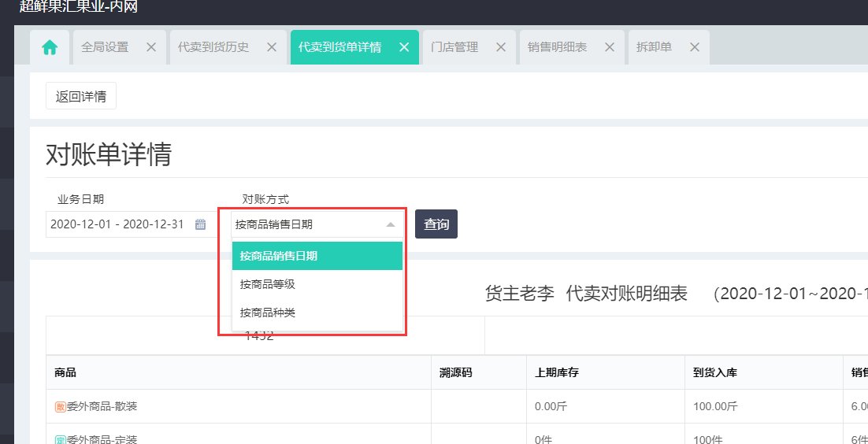This screenshot has width=868, height=444.
Task: Open the calendar icon for 业务日期
Action: (x=200, y=224)
